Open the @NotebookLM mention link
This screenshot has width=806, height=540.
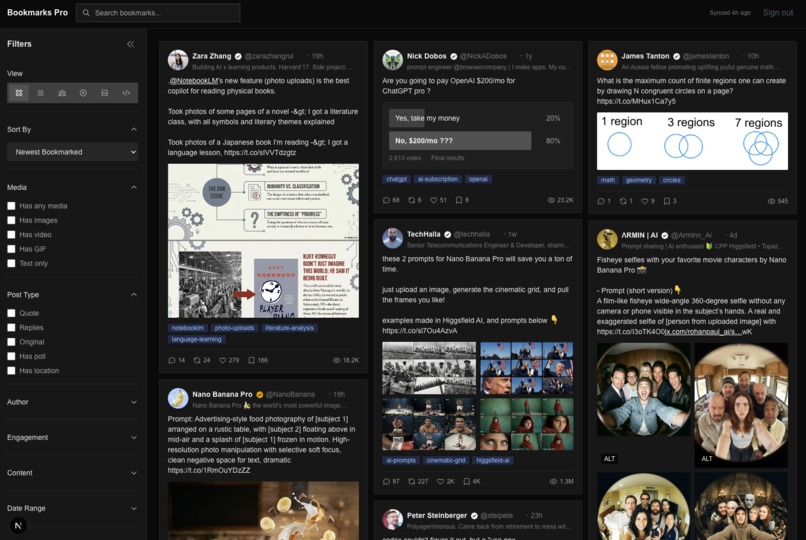pyautogui.click(x=194, y=81)
